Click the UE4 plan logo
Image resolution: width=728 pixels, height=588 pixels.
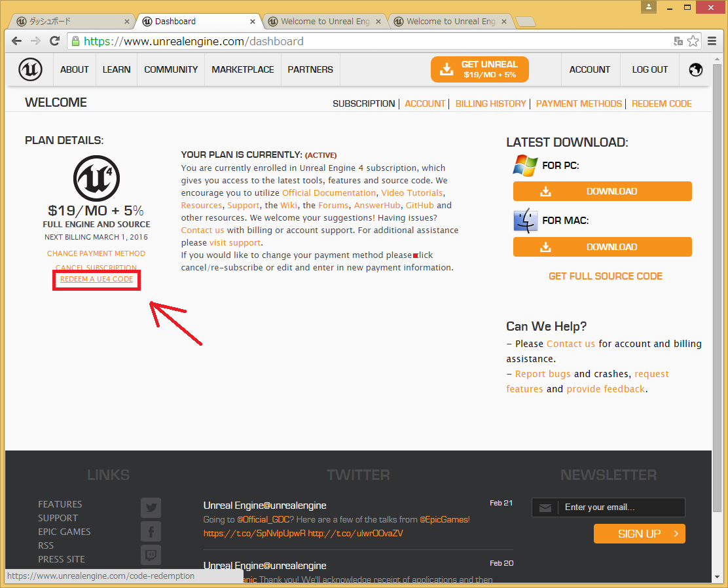[x=97, y=178]
